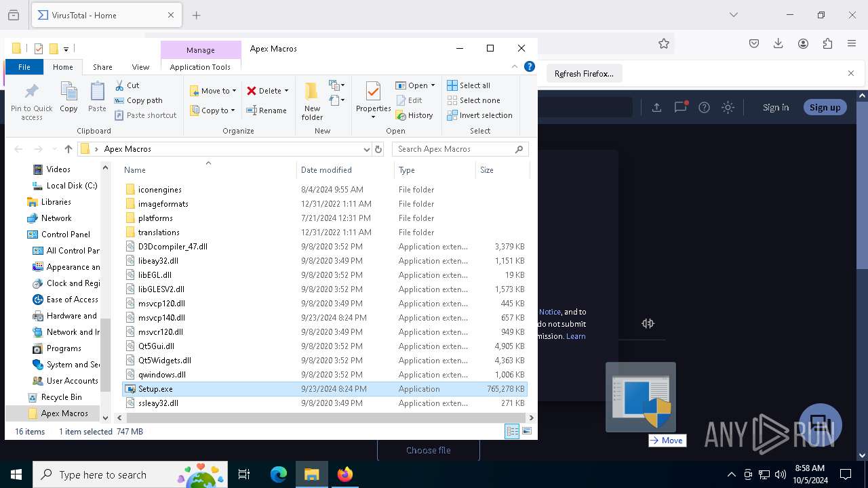868x488 pixels.
Task: Click the Manage contextual tab
Action: click(201, 50)
